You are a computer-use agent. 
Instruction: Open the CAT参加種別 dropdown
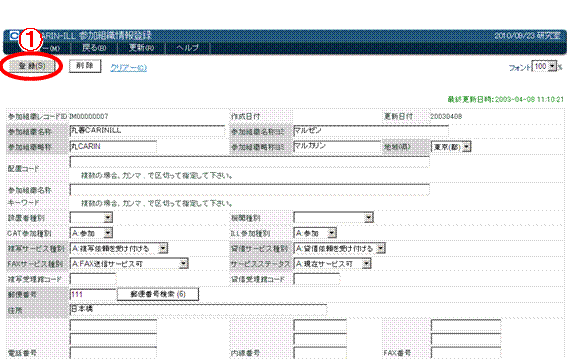pyautogui.click(x=91, y=233)
